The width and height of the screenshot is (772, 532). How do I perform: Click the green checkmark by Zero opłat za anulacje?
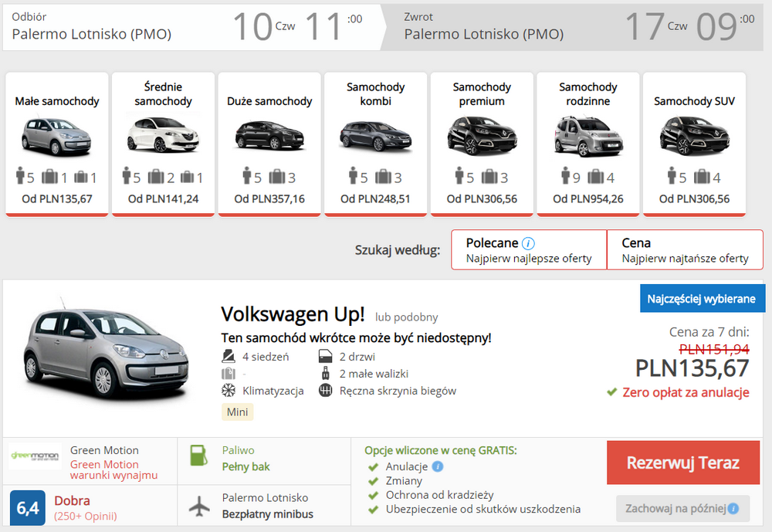612,392
